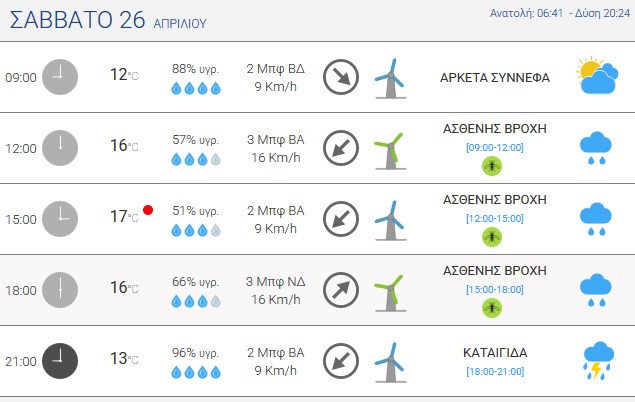Click the mosquito alert icon at 18:00
This screenshot has height=402, width=635.
[492, 308]
